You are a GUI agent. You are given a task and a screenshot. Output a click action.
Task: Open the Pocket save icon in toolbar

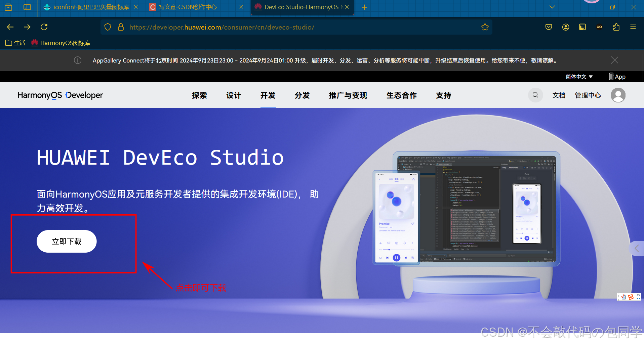[x=549, y=27]
